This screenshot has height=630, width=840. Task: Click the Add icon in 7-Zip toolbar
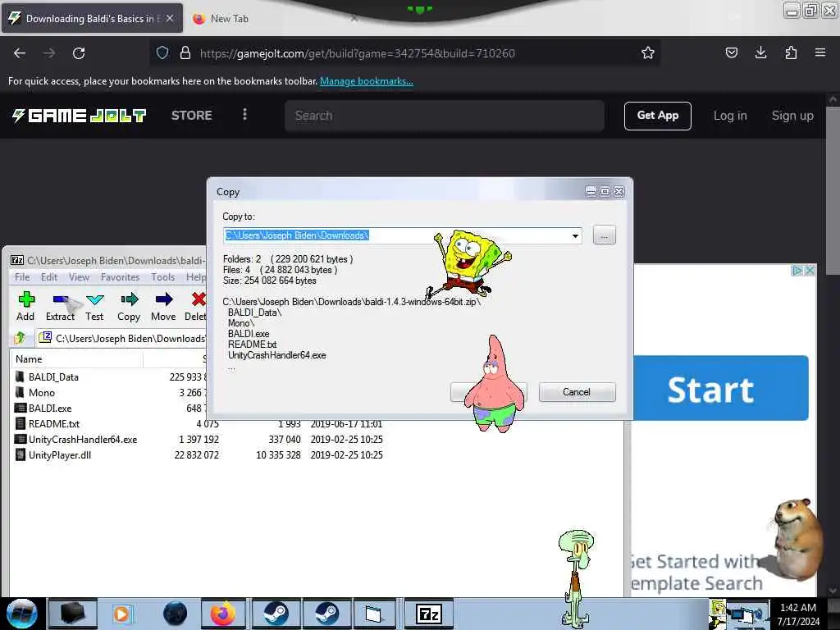pyautogui.click(x=25, y=299)
